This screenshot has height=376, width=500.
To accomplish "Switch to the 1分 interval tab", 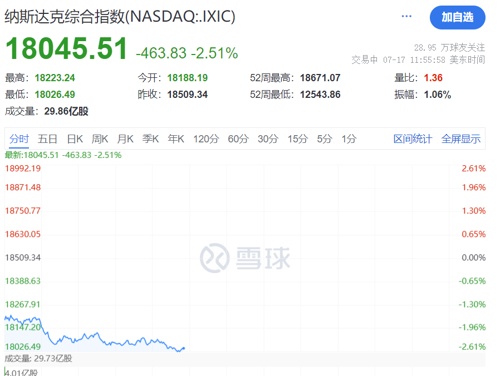I will point(349,139).
